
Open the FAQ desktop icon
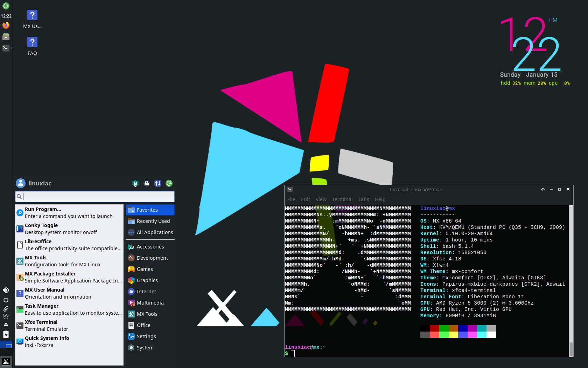pyautogui.click(x=32, y=46)
